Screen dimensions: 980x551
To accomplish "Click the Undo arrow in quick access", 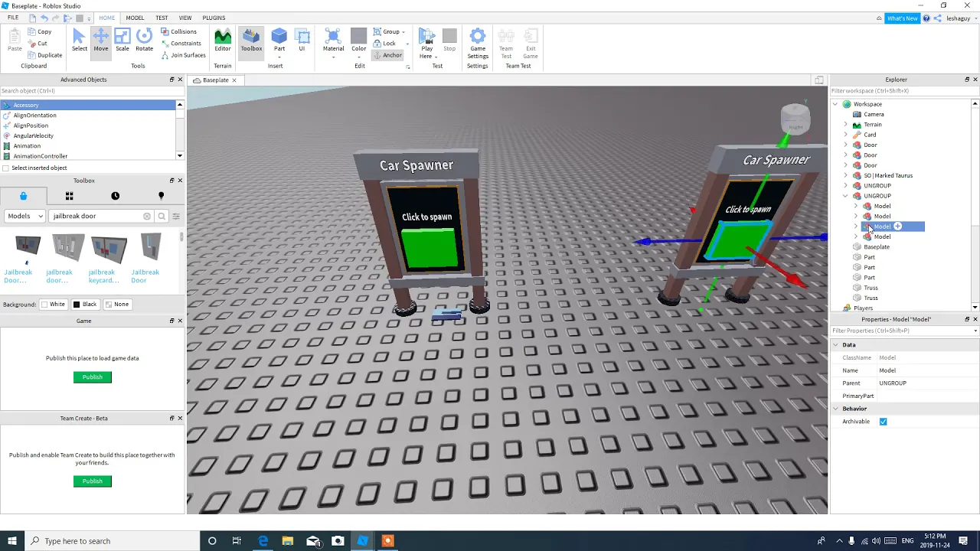I will coord(44,18).
